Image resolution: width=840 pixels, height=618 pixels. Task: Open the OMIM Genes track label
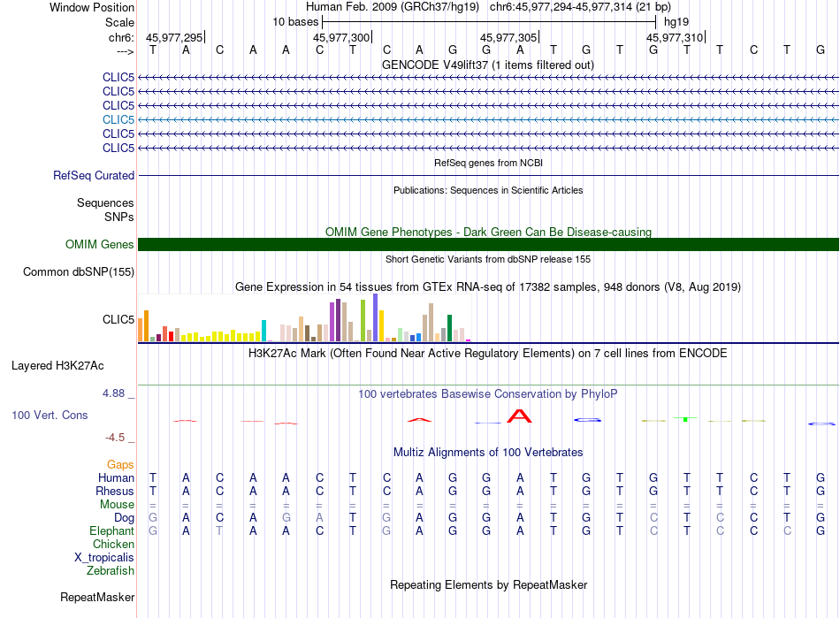pos(100,244)
